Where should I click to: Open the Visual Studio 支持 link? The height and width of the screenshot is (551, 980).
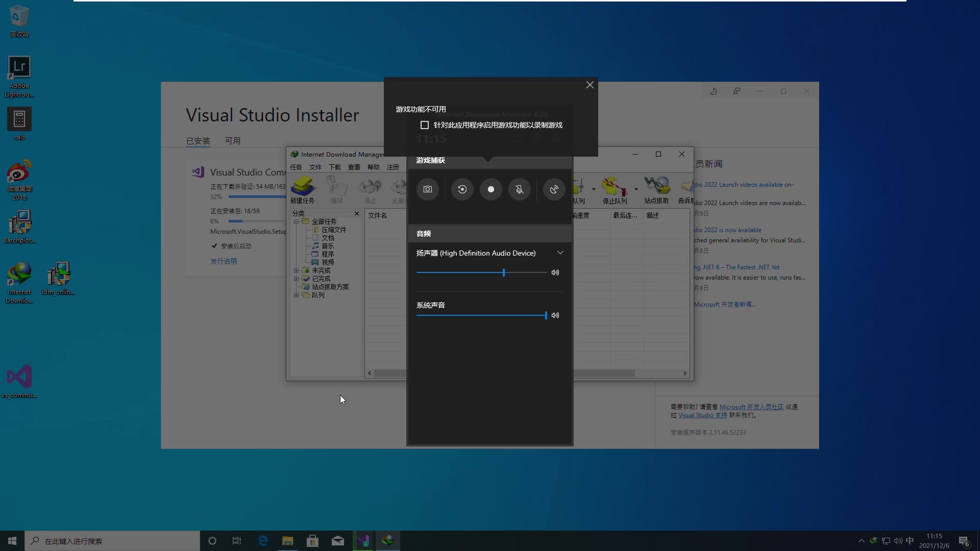click(x=702, y=415)
